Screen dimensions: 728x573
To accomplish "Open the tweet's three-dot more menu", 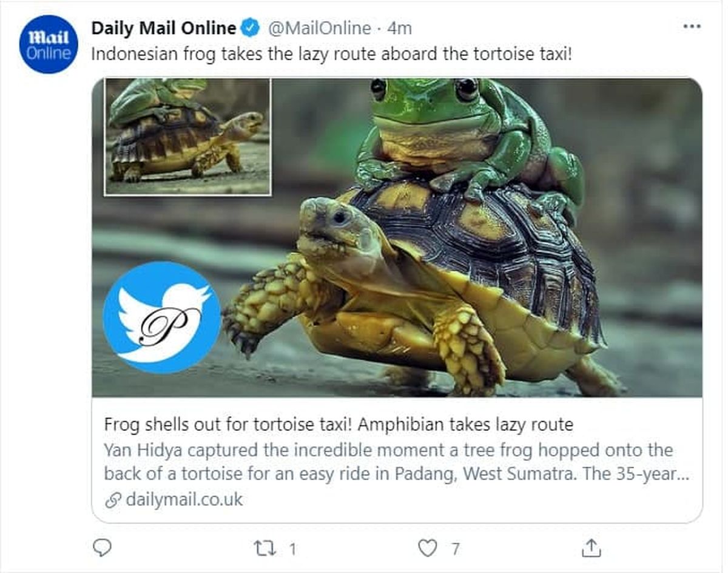I will (x=692, y=27).
